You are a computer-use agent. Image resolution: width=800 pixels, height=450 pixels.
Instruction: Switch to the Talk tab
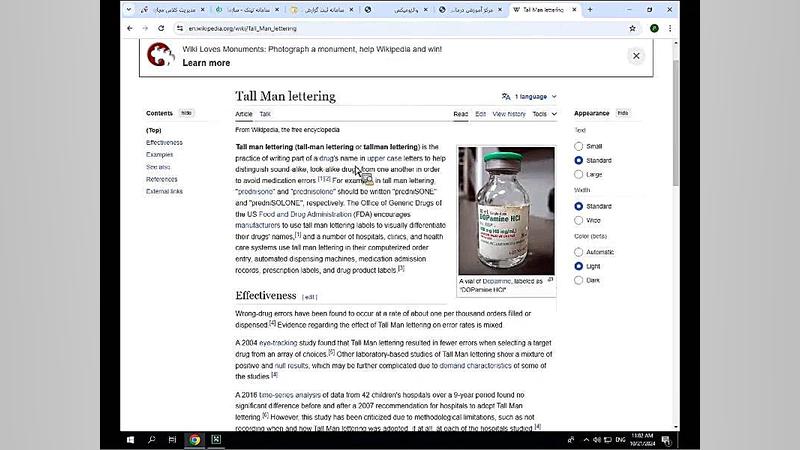pos(265,114)
